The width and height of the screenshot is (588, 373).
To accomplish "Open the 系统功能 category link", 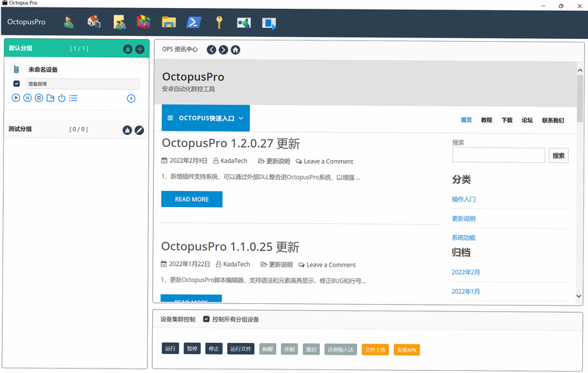I will [x=464, y=238].
